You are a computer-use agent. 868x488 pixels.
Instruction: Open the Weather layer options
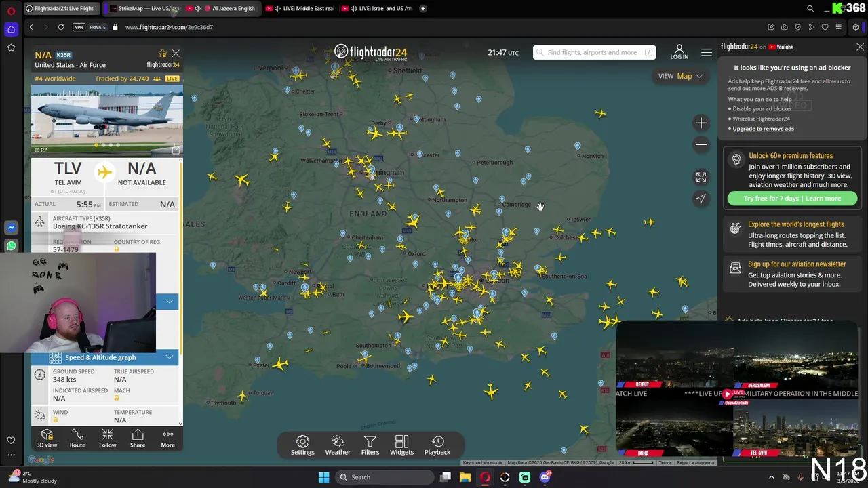(x=338, y=445)
